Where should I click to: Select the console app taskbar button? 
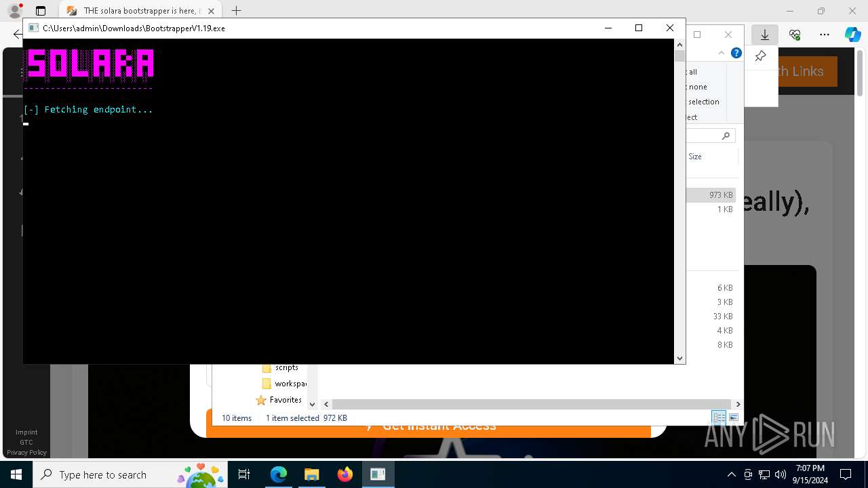click(x=378, y=474)
